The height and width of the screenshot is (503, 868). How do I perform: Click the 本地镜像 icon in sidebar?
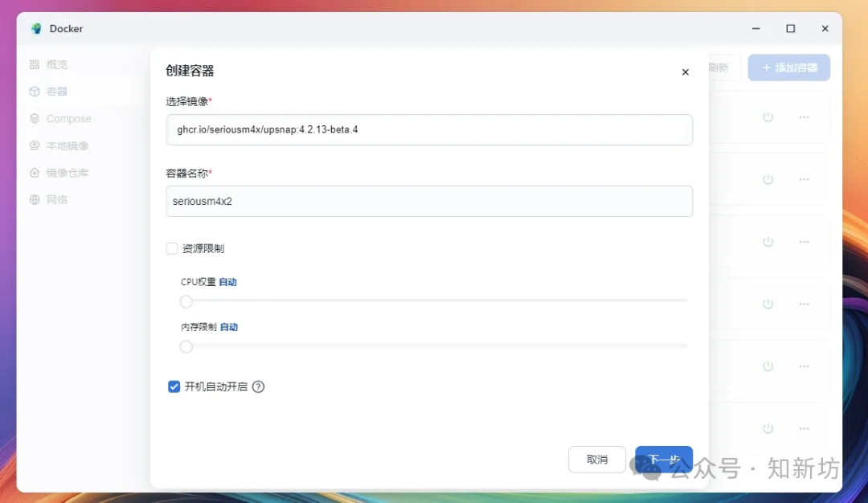[35, 145]
